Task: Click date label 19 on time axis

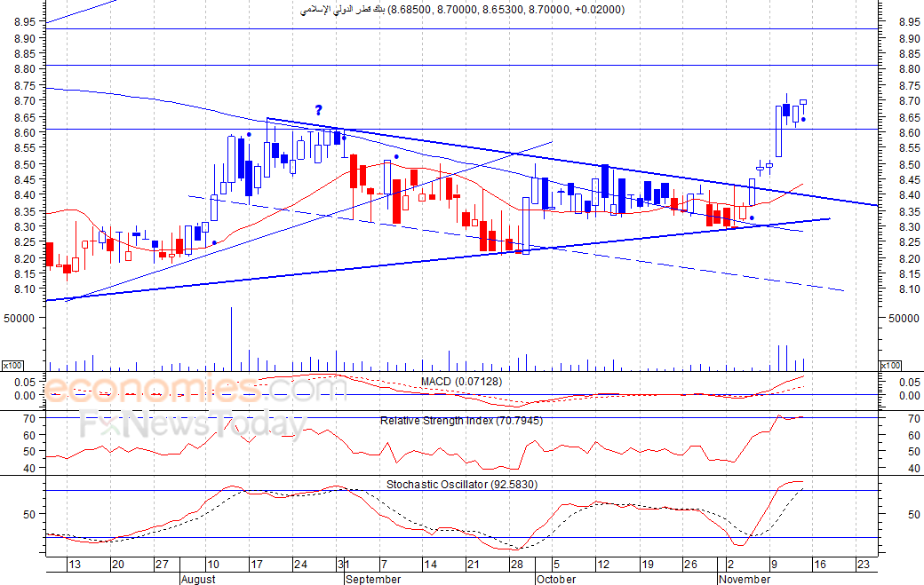Action: click(x=648, y=565)
